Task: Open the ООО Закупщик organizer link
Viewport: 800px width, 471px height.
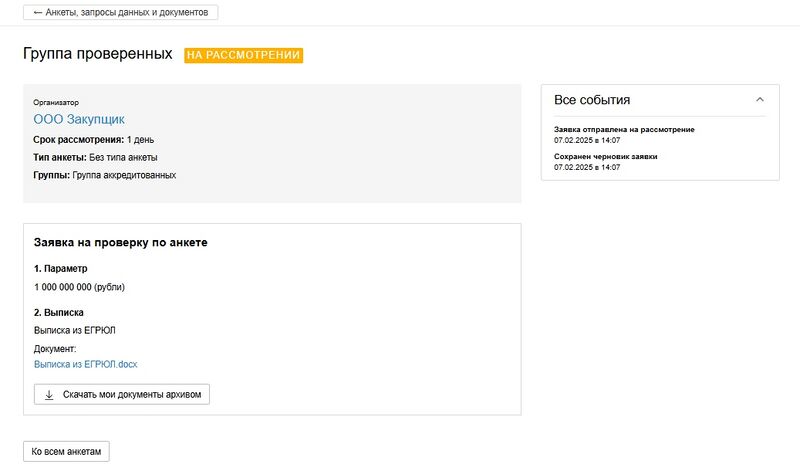Action: 79,119
